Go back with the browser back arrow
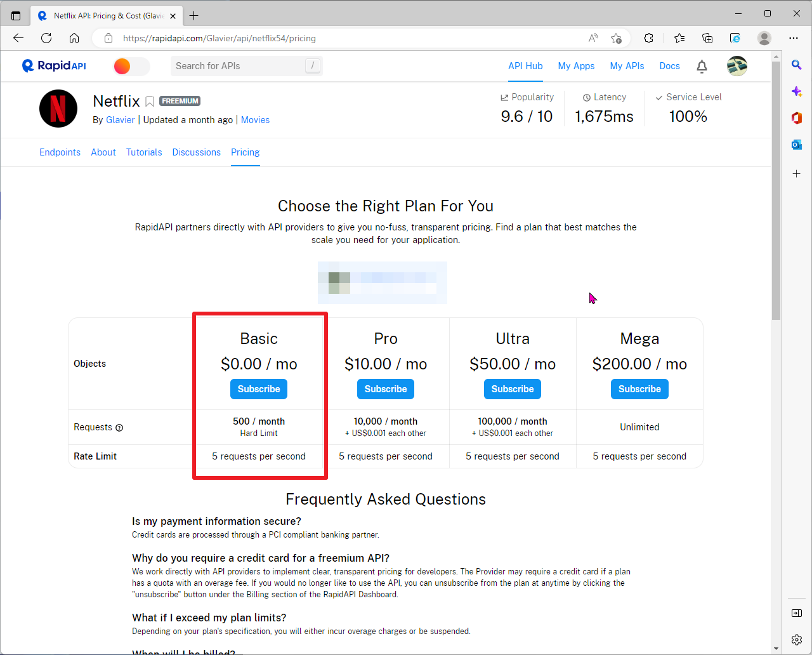Viewport: 812px width, 655px height. tap(18, 38)
